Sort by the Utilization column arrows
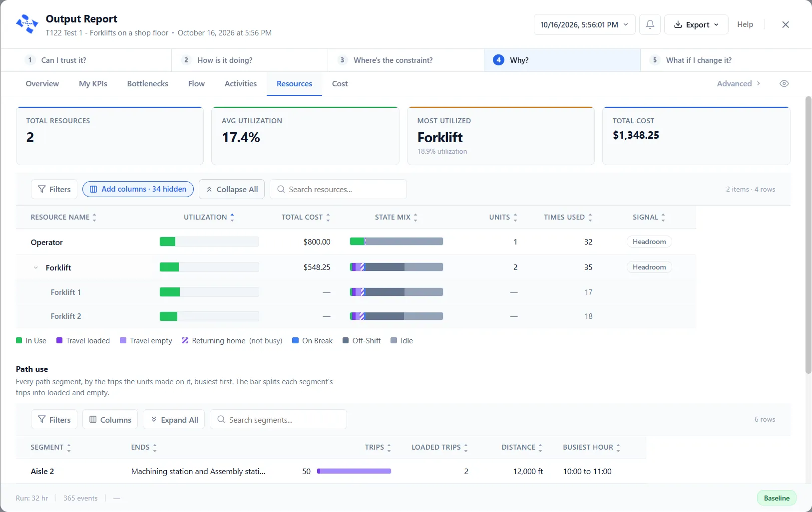 [x=232, y=217]
